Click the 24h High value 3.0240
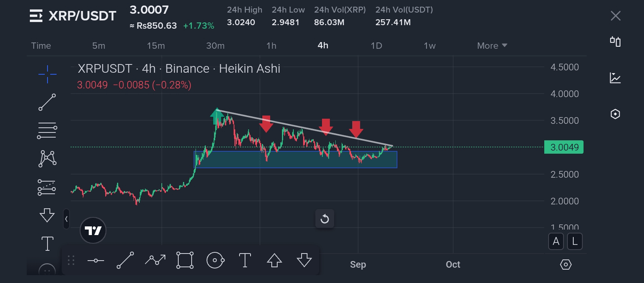Screen dimensions: 644x283 [x=241, y=22]
